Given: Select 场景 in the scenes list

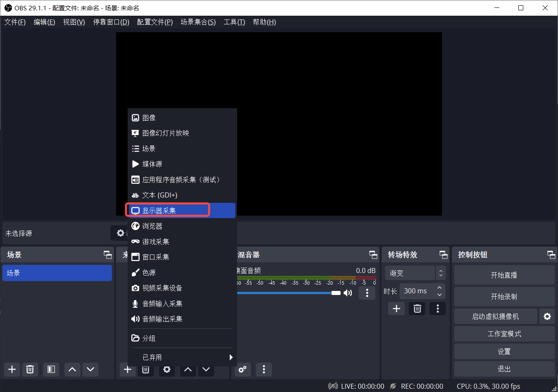Looking at the screenshot, I should 57,273.
